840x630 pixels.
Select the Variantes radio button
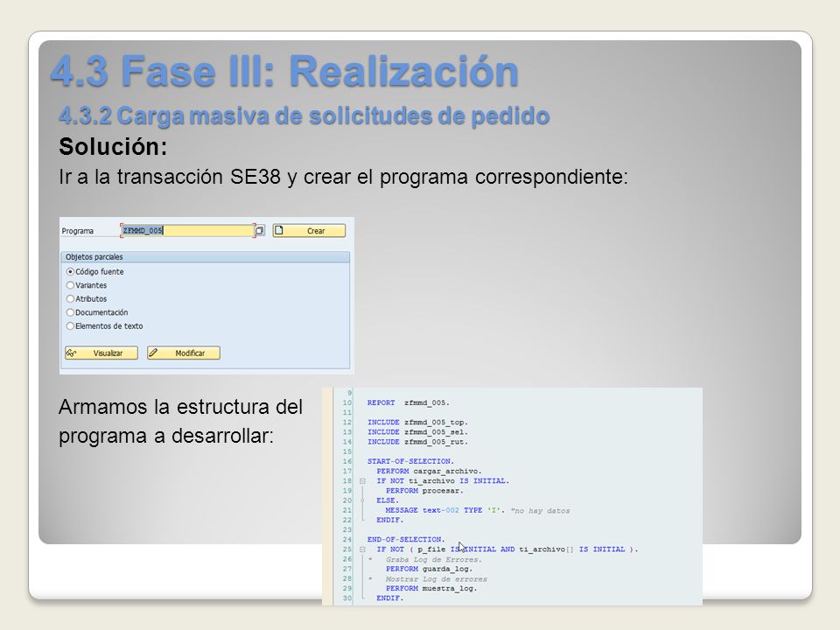(70, 285)
